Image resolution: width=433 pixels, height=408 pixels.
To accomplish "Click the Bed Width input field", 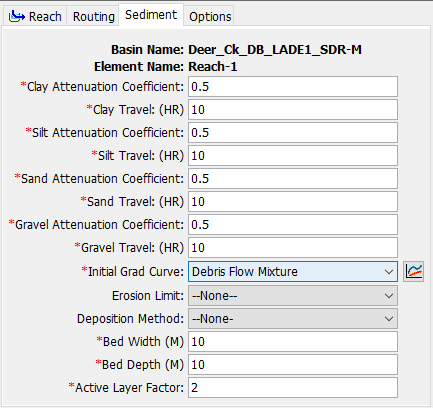I will [x=293, y=342].
